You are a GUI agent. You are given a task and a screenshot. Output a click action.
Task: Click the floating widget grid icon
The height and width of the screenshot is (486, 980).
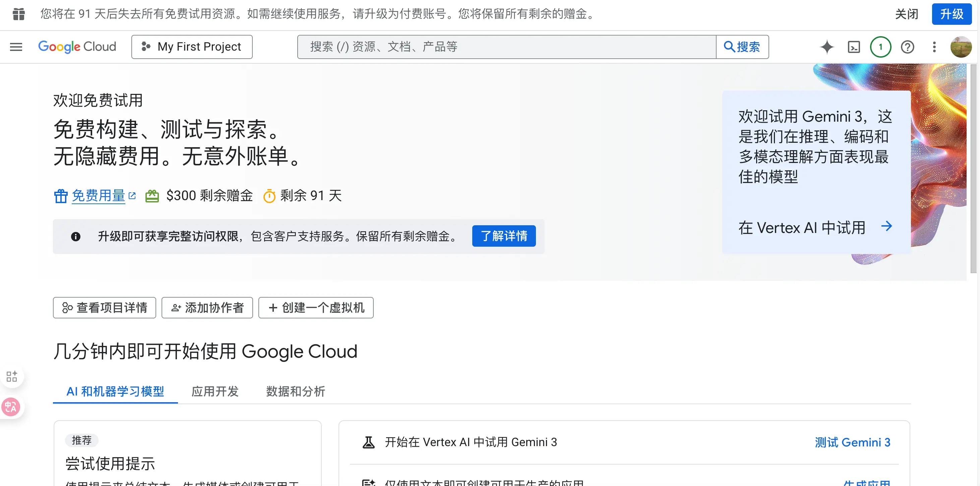pos(12,376)
